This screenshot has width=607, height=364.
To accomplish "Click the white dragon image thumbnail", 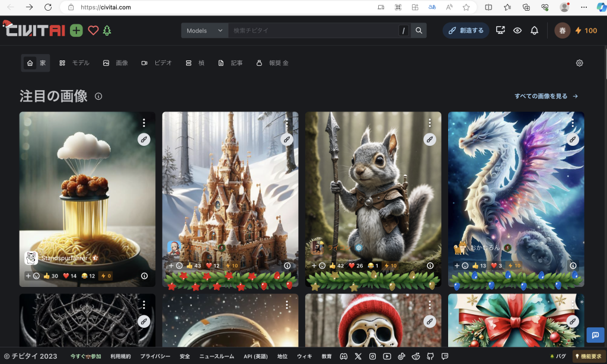I will 516,190.
